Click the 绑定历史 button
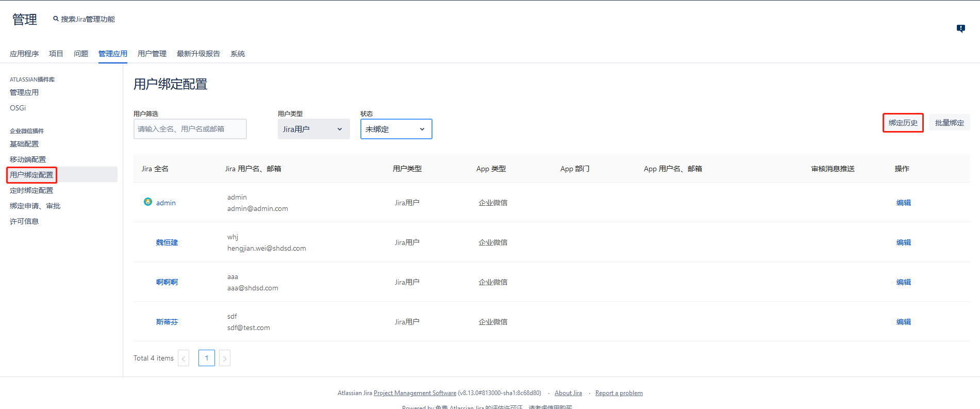980x409 pixels. tap(903, 123)
